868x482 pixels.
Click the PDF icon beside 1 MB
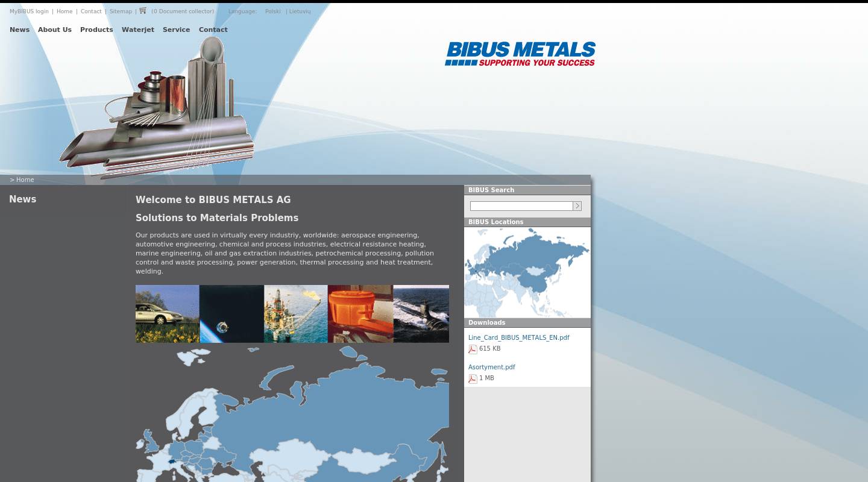pyautogui.click(x=473, y=379)
